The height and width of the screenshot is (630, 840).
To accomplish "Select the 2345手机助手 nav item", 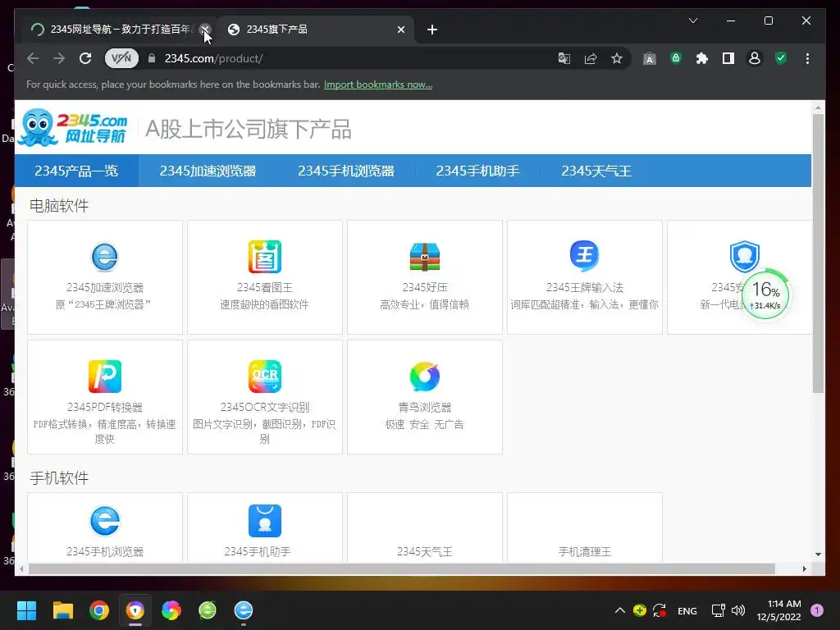I will pos(478,171).
